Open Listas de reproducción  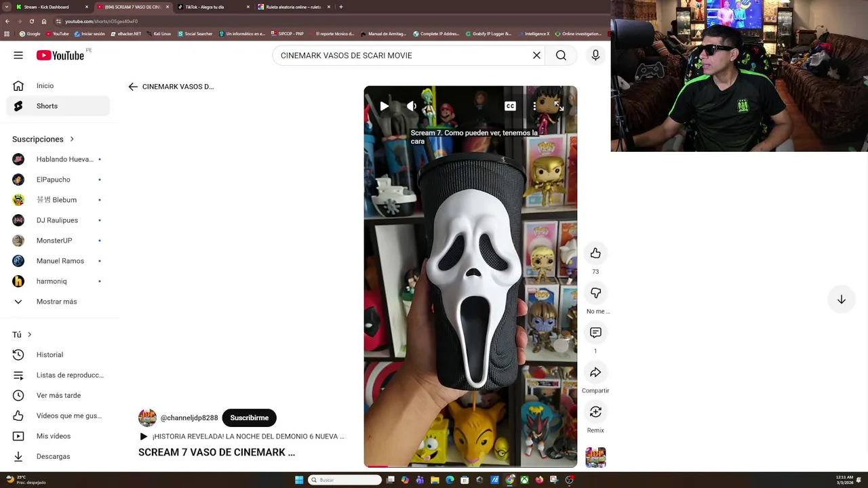pyautogui.click(x=58, y=375)
